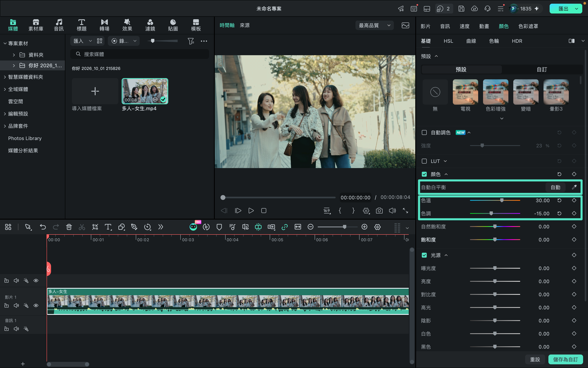The image size is (588, 368).
Task: Click the delete trash icon in timeline toolbar
Action: click(x=69, y=227)
